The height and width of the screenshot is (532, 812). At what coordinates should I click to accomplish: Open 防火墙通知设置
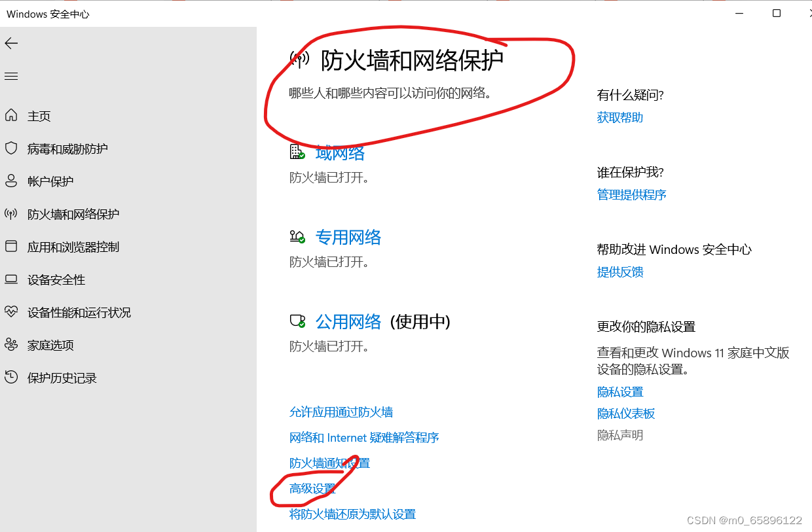329,463
